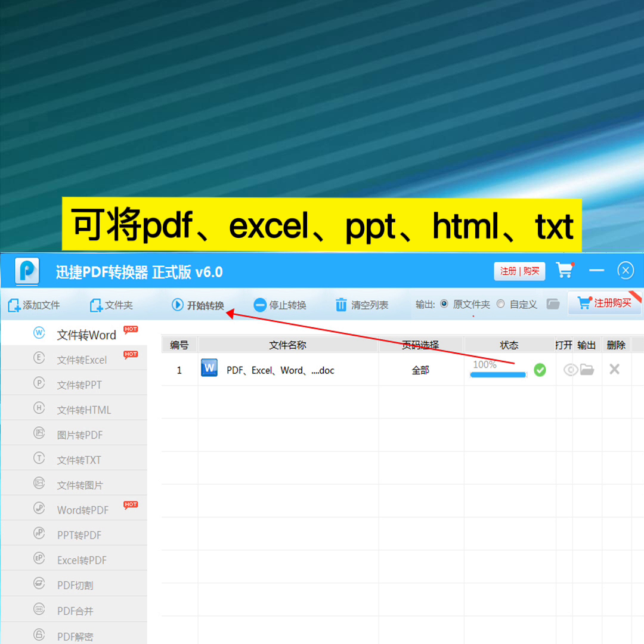Click the HOT badge next to 文件转Word
644x644 pixels.
tap(131, 329)
